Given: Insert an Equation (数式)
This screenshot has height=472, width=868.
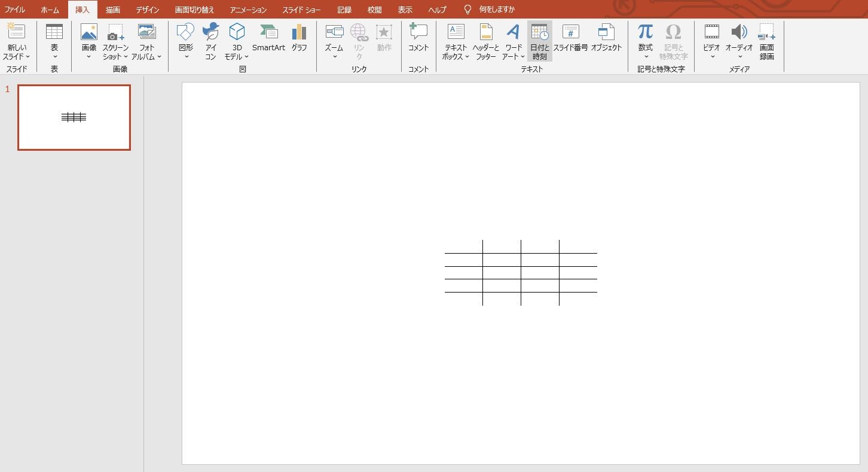Looking at the screenshot, I should coord(645,32).
